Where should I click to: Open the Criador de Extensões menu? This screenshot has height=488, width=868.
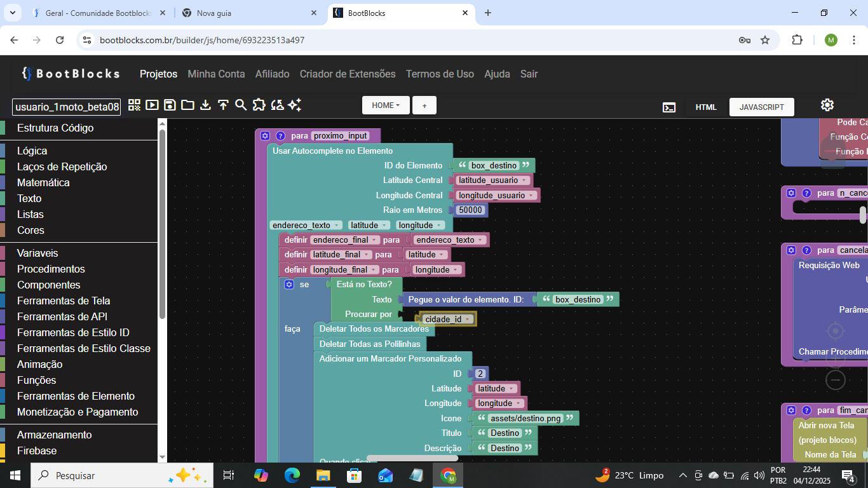(x=348, y=74)
